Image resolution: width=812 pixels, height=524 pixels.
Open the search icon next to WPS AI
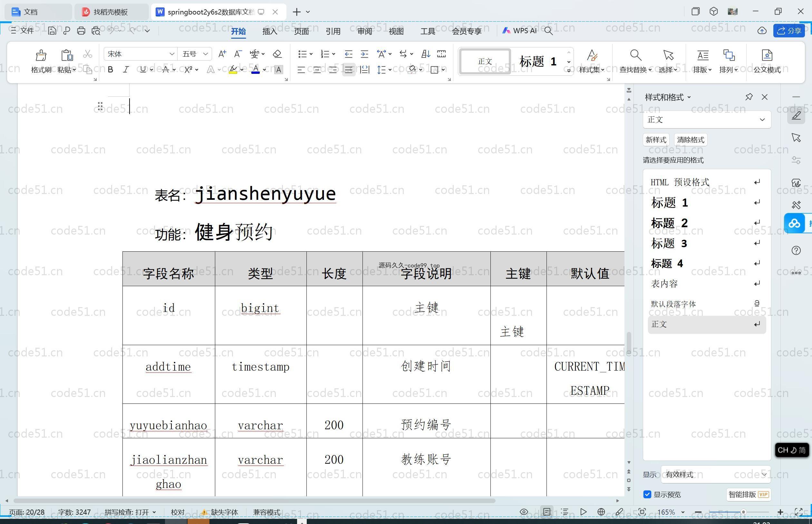548,31
